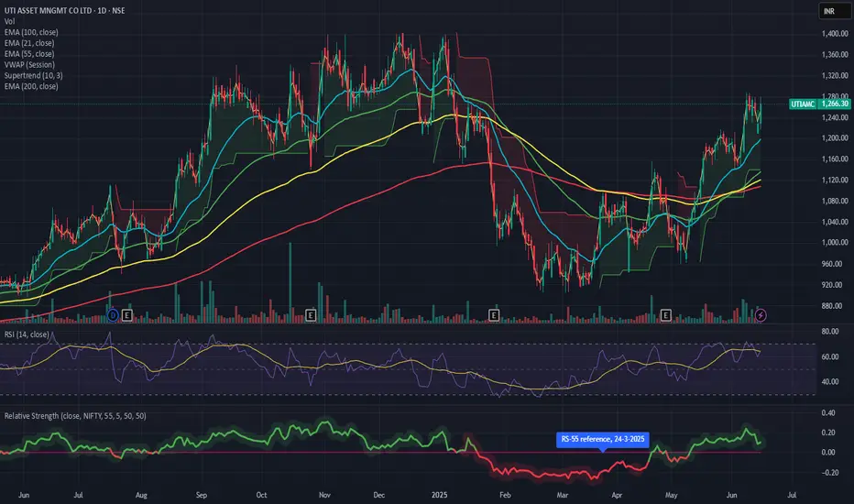The height and width of the screenshot is (504, 854).
Task: Click the earnings 'E' marker near August
Action: point(126,315)
